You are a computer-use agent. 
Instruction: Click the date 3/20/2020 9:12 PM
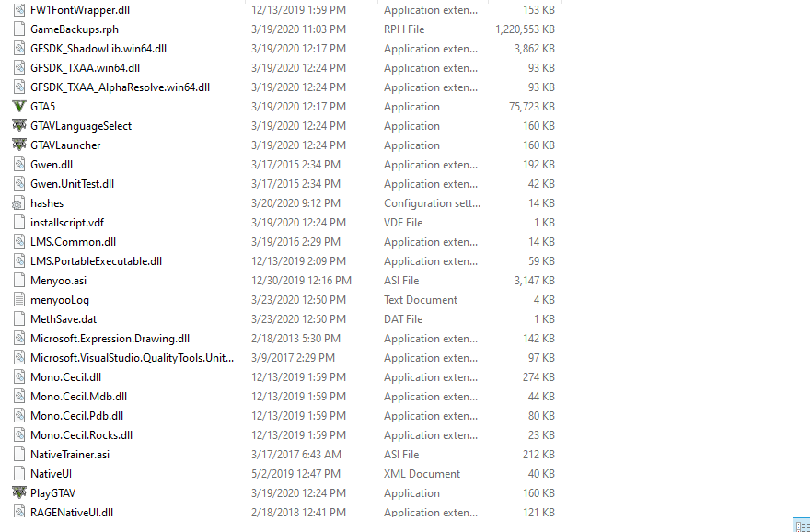296,203
